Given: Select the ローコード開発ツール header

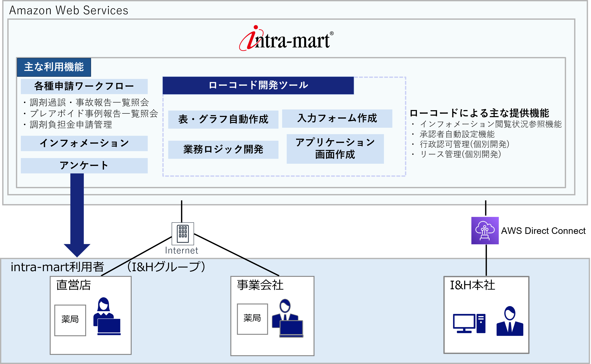Looking at the screenshot, I should click(x=258, y=86).
